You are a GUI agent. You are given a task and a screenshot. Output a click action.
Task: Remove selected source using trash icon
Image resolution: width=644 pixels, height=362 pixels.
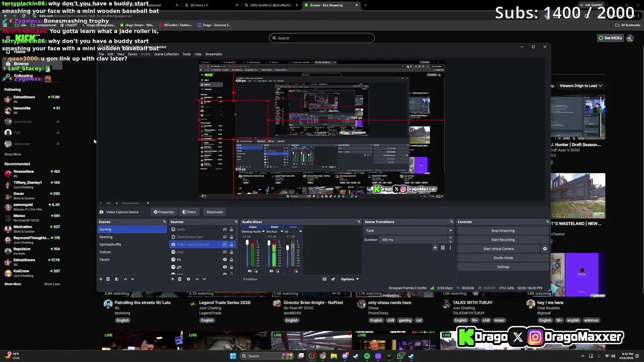click(180, 279)
